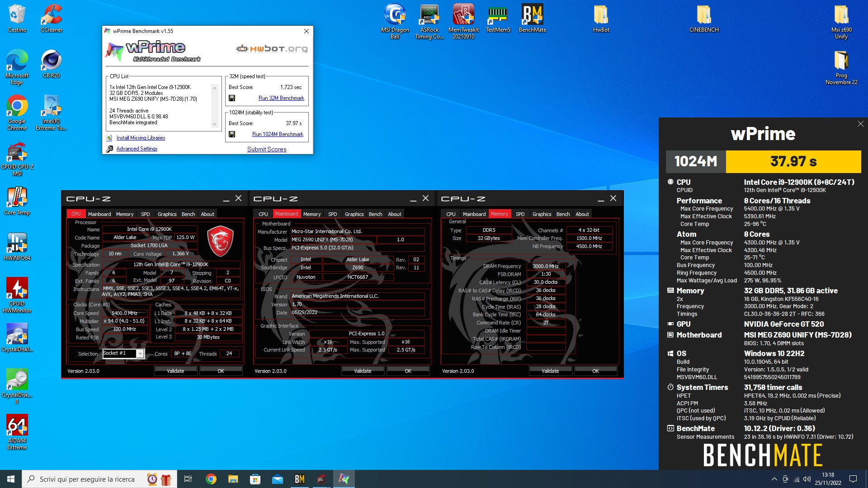868x488 pixels.
Task: Click OK in first CPU-Z window
Action: (x=221, y=371)
